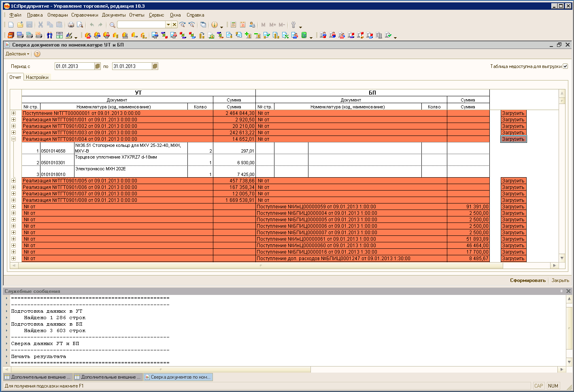
Task: Open the Calculator tool icon
Action: pos(234,25)
